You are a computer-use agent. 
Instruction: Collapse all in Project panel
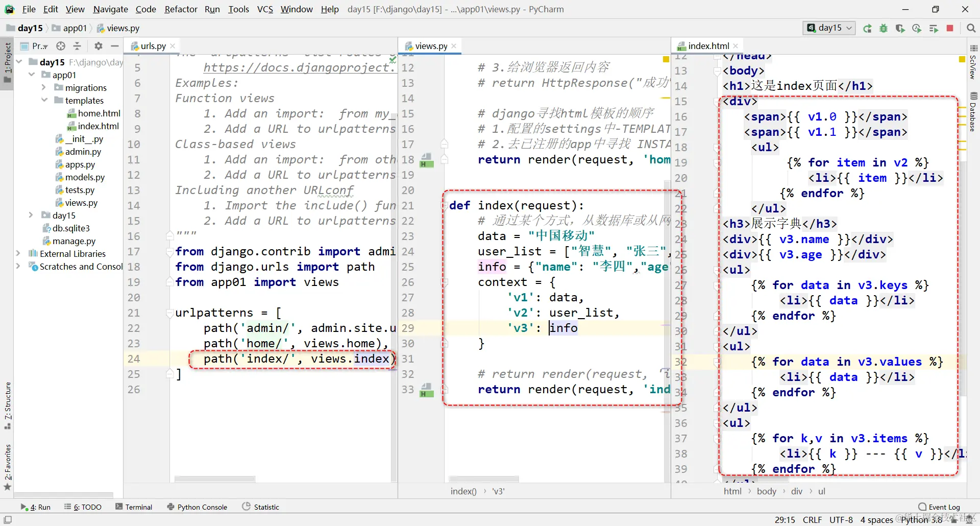pos(77,46)
